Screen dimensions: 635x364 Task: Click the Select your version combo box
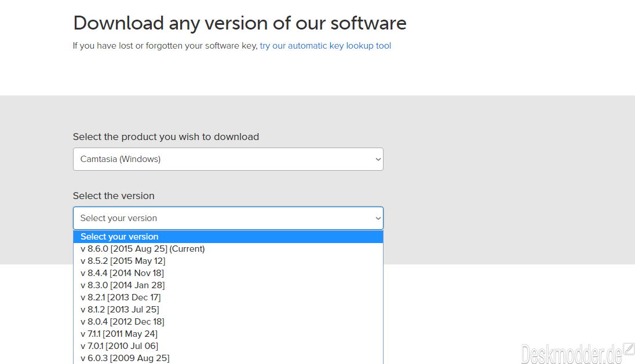[228, 218]
